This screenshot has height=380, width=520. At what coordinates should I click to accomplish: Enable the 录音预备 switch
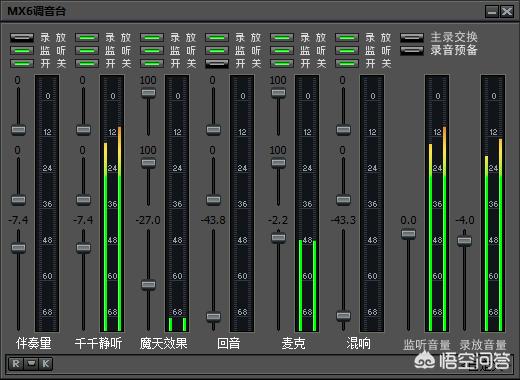412,50
